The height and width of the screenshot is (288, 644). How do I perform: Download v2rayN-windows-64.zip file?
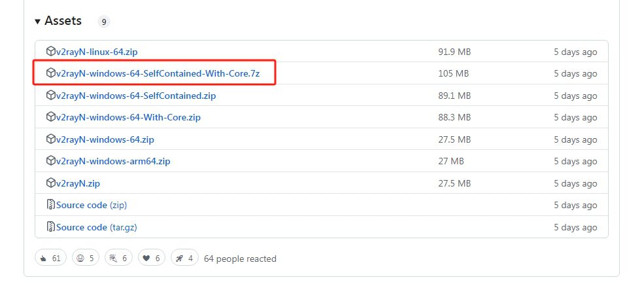point(105,139)
